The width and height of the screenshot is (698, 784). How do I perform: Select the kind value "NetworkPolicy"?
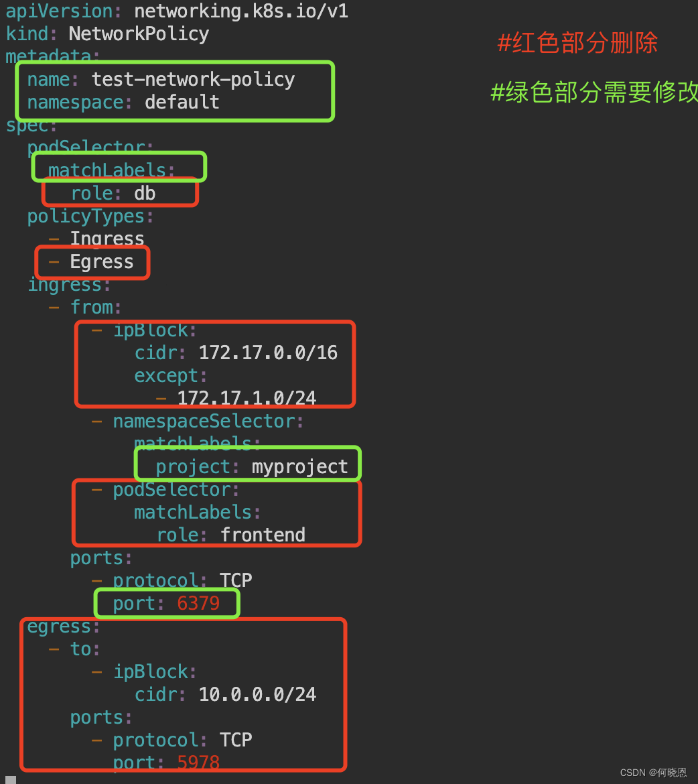[x=138, y=34]
